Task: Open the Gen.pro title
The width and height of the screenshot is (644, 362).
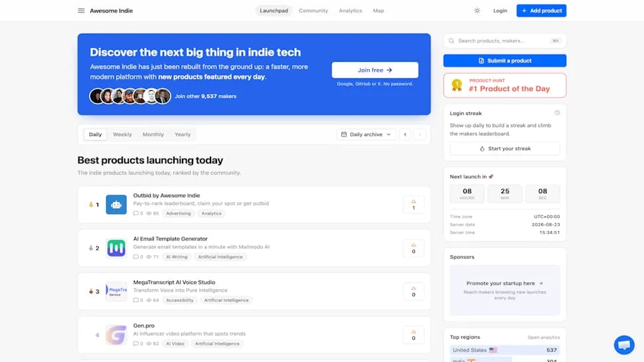Action: 144,325
